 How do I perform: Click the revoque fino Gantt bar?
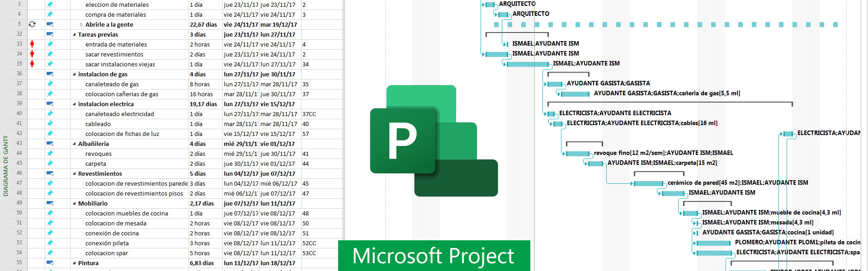(577, 154)
